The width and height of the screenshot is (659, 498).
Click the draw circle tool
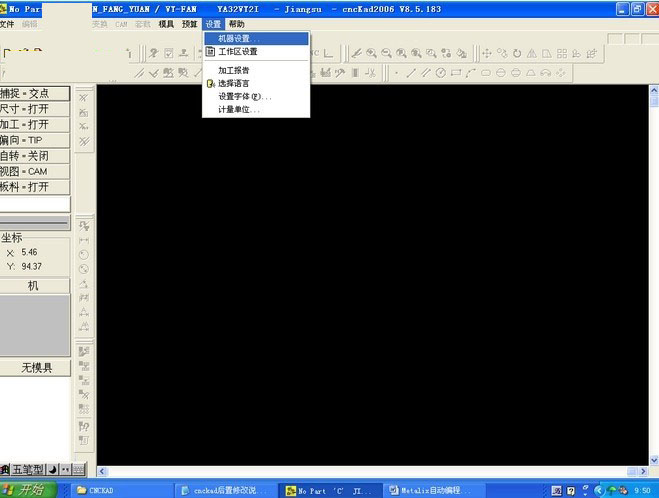pos(440,73)
